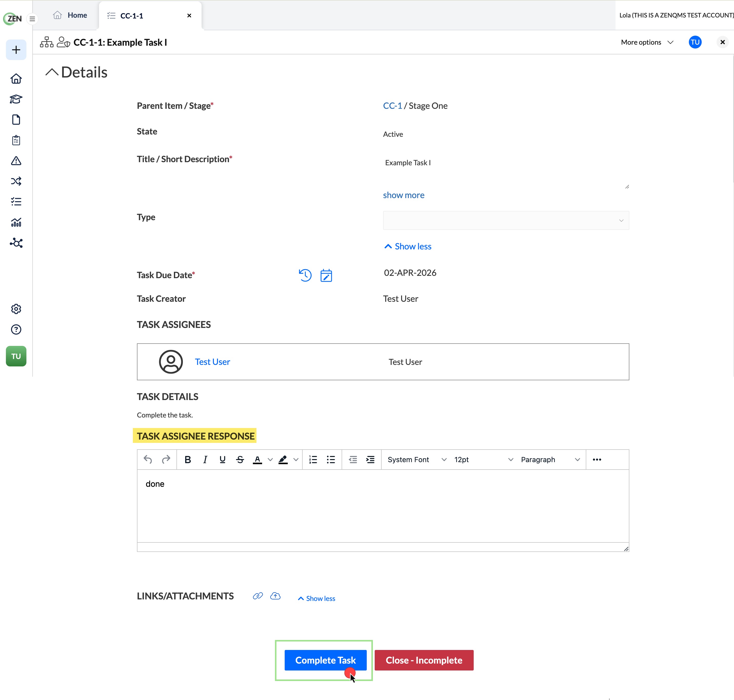Open the network nodes icon in sidebar

(x=16, y=243)
